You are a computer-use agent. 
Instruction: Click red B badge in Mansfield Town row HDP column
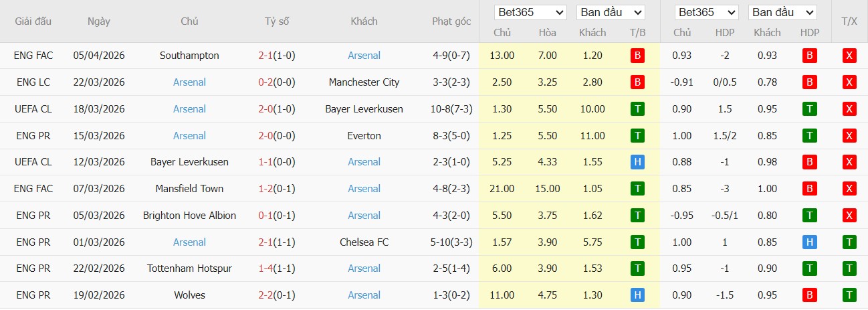pos(810,189)
